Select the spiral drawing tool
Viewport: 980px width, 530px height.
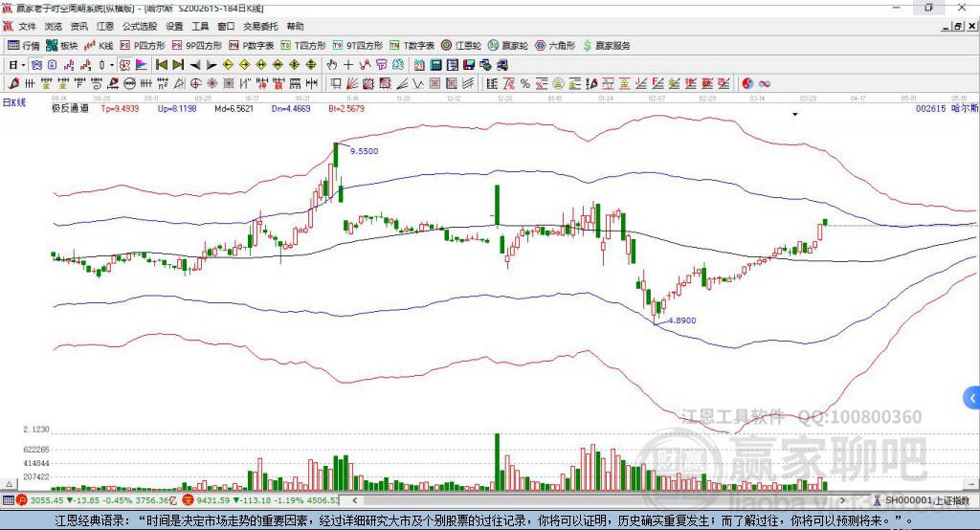click(x=97, y=84)
